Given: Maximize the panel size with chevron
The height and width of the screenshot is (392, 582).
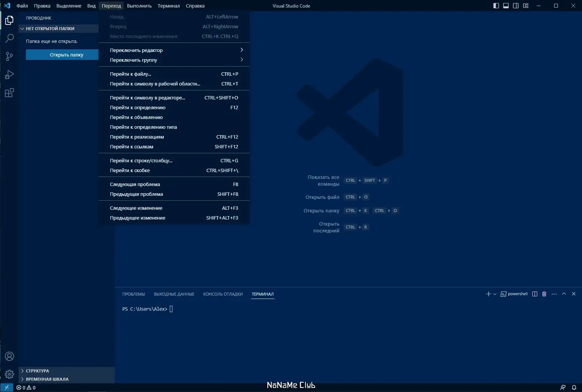Looking at the screenshot, I should point(564,294).
